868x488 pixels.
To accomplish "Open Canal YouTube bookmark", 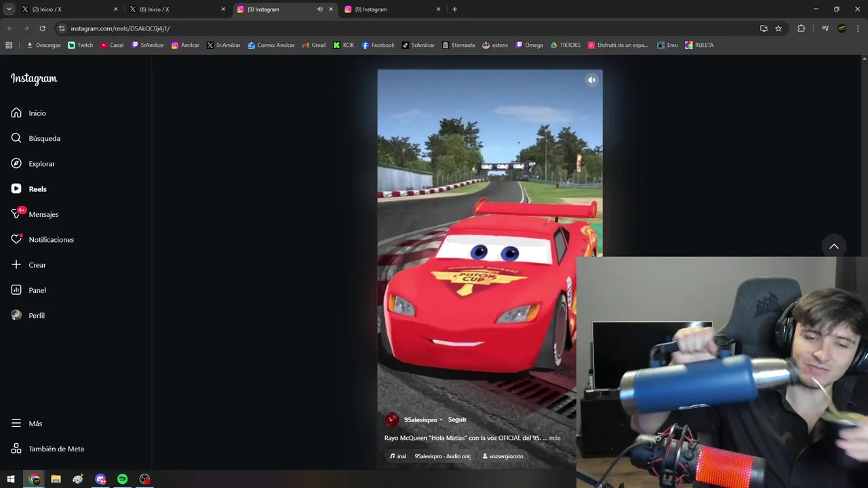I will tap(112, 45).
